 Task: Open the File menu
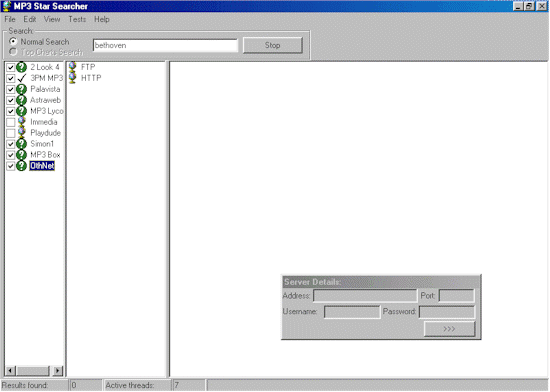(x=10, y=19)
